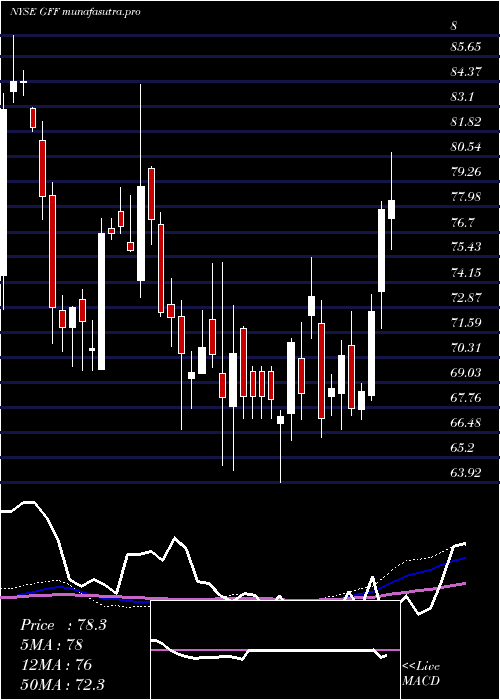Click the last white candlestick on the right
Screen dimensions: 500x700
[392, 209]
